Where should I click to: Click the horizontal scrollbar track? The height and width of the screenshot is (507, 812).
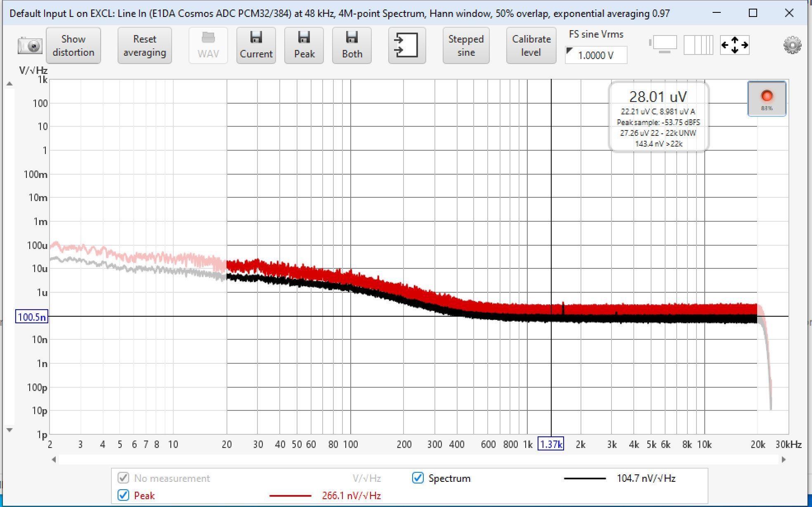point(418,460)
